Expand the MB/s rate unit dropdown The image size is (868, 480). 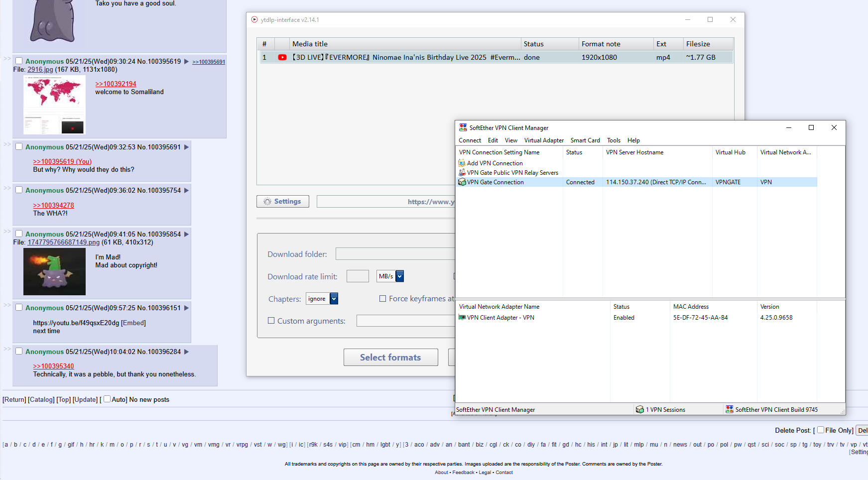(x=399, y=276)
